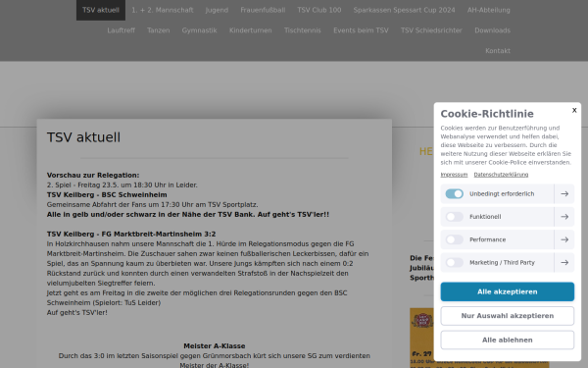
Task: Click the Alle ablehnen button
Action: (507, 340)
